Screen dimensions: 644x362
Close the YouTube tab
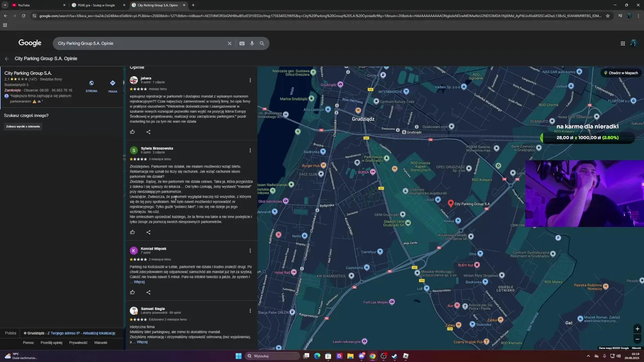coord(64,5)
